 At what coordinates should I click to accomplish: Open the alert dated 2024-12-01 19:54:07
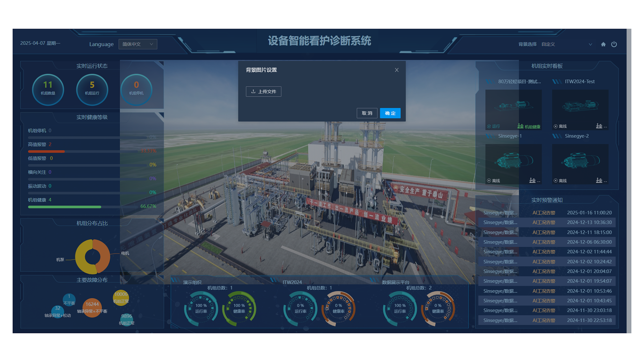click(547, 281)
